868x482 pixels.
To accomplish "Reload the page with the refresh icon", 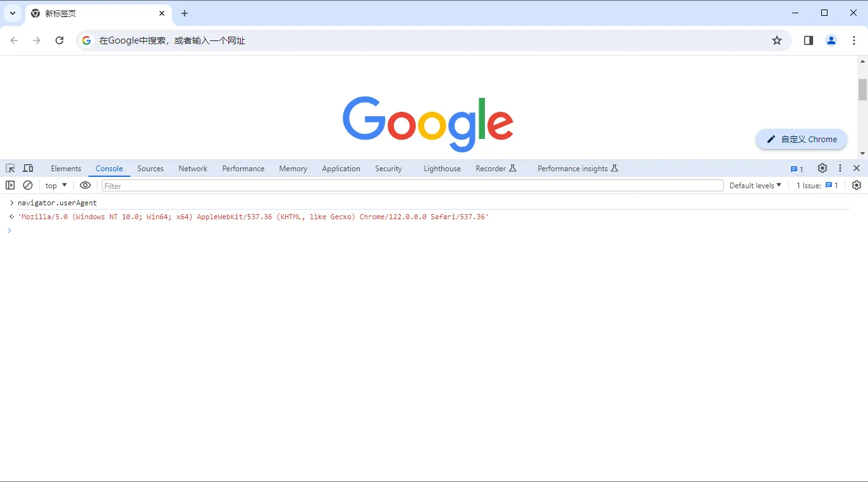I will pos(59,40).
